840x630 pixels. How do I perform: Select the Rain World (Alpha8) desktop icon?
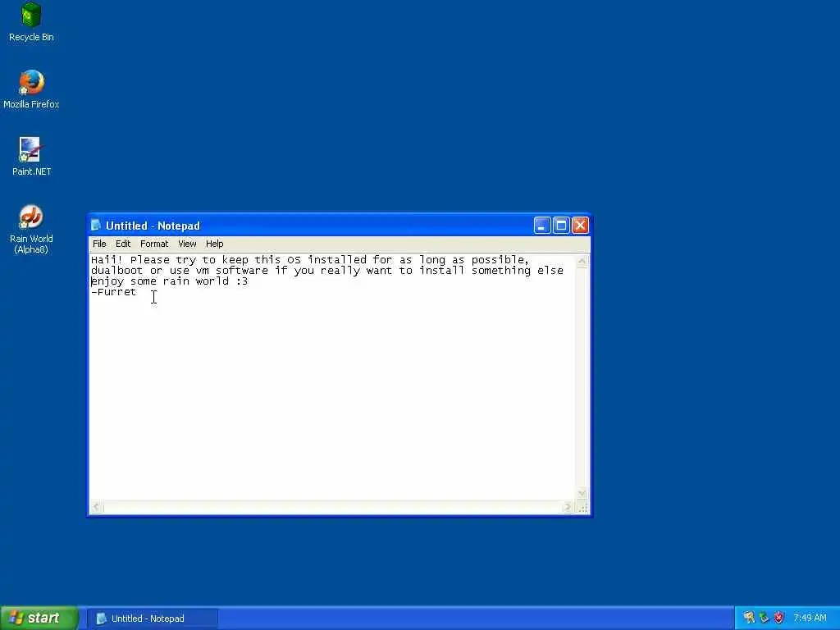click(31, 230)
